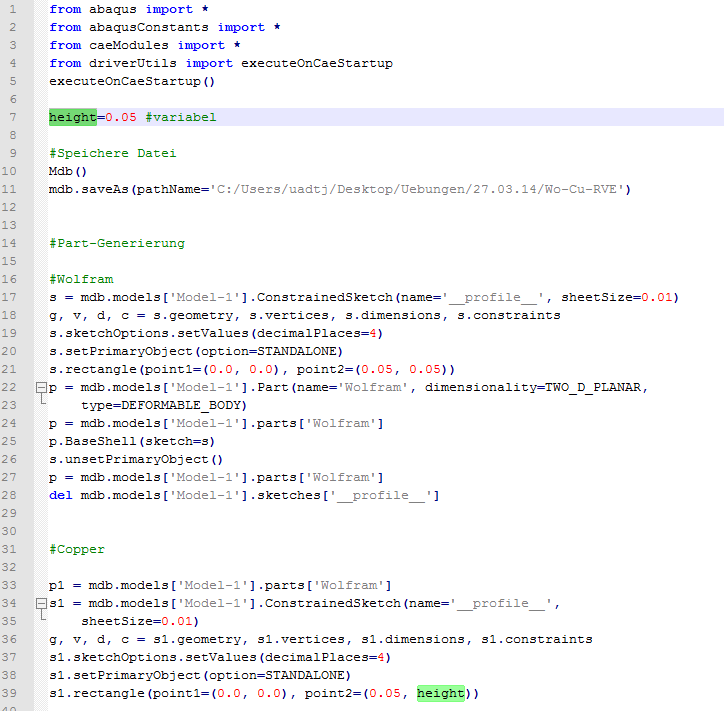The image size is (724, 711).
Task: Click the 'del' keyword on line 28
Action: click(61, 495)
